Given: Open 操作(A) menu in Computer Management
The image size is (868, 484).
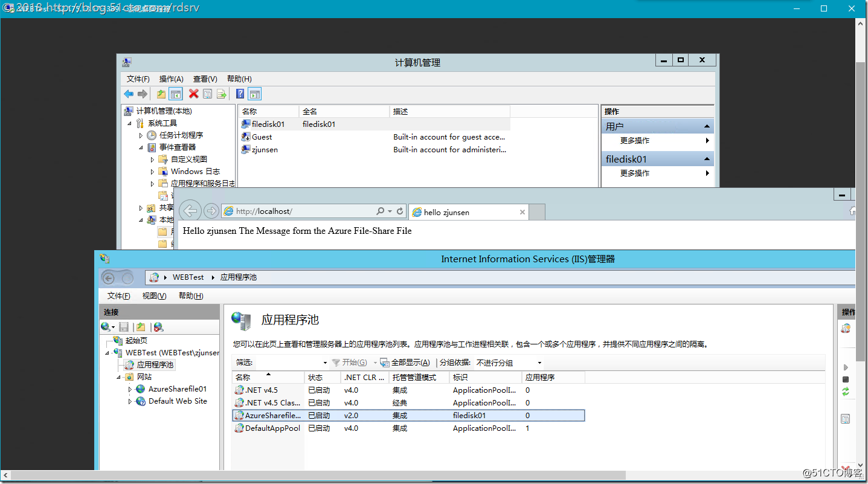Looking at the screenshot, I should [x=172, y=79].
